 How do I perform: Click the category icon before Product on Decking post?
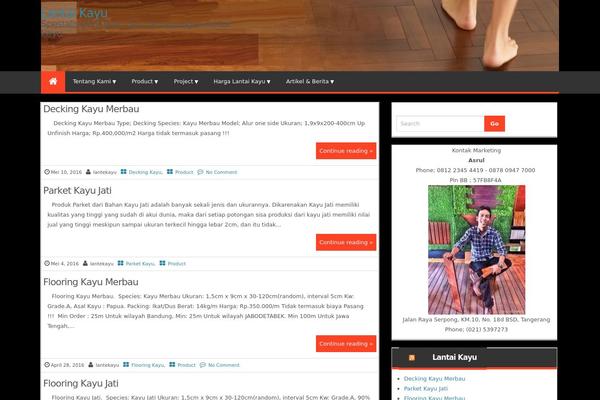click(170, 172)
